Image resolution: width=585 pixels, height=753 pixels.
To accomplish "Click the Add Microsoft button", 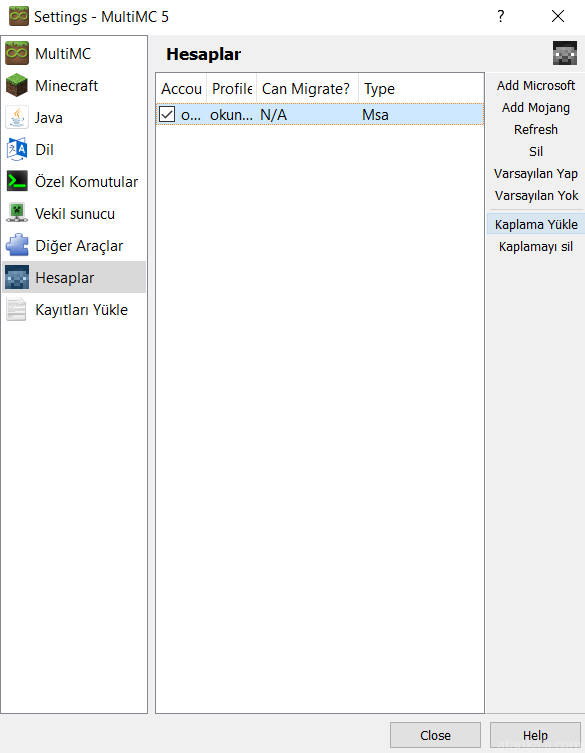I will coord(536,85).
